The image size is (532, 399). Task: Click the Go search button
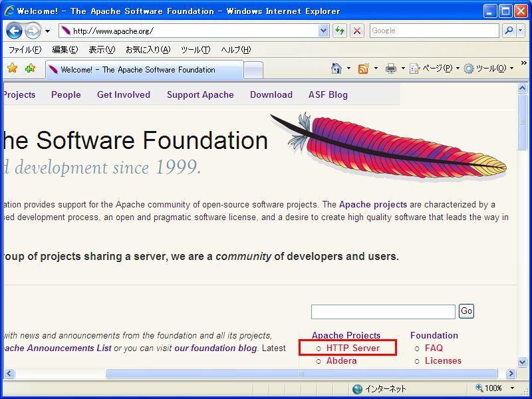coord(466,311)
